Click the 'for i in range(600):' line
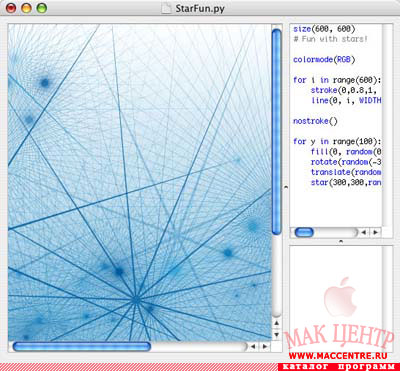Screen dimensions: 400x371 coord(337,80)
